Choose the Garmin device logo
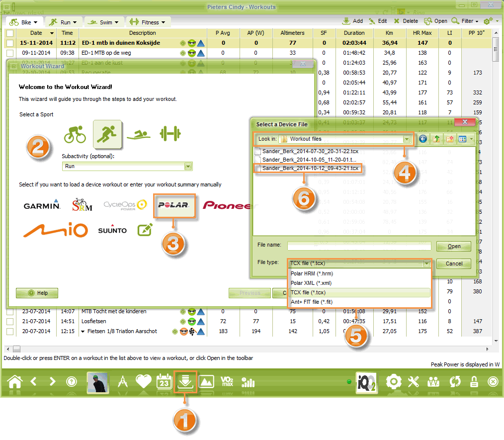Screen dimensions: 504x440 42,205
